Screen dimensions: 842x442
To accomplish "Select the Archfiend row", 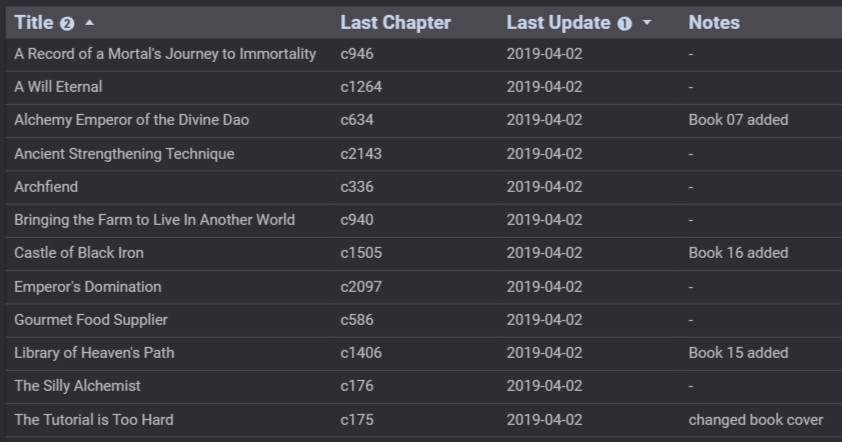I will click(424, 187).
